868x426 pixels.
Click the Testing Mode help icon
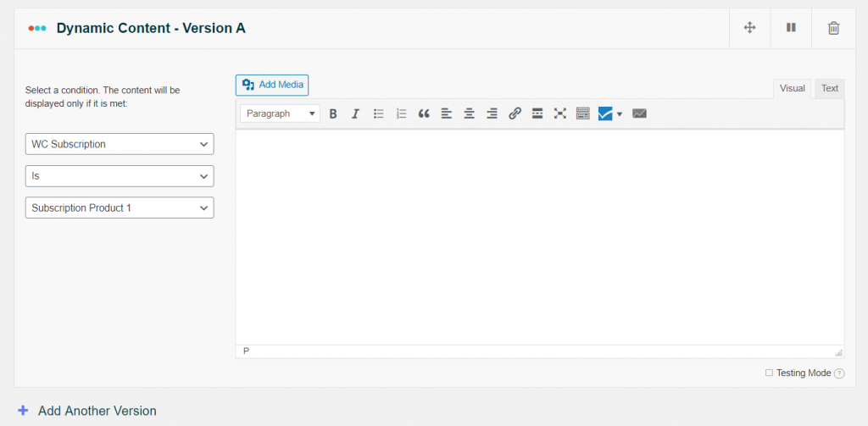click(839, 373)
